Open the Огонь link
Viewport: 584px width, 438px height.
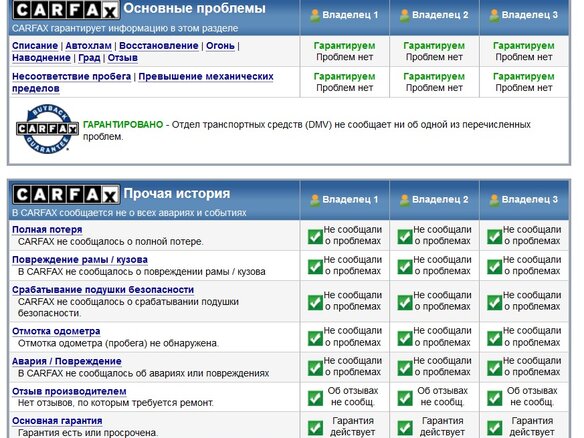[220, 46]
